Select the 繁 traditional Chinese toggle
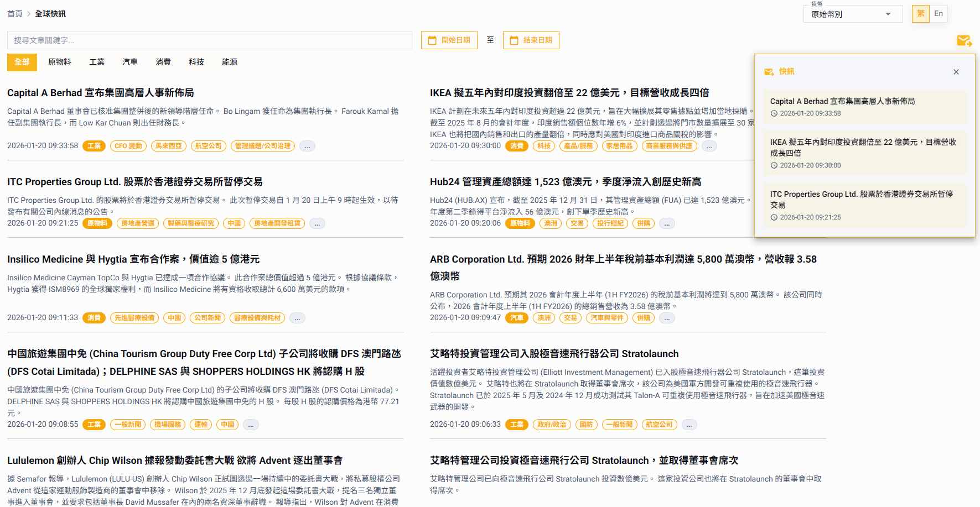The image size is (980, 507). point(920,13)
